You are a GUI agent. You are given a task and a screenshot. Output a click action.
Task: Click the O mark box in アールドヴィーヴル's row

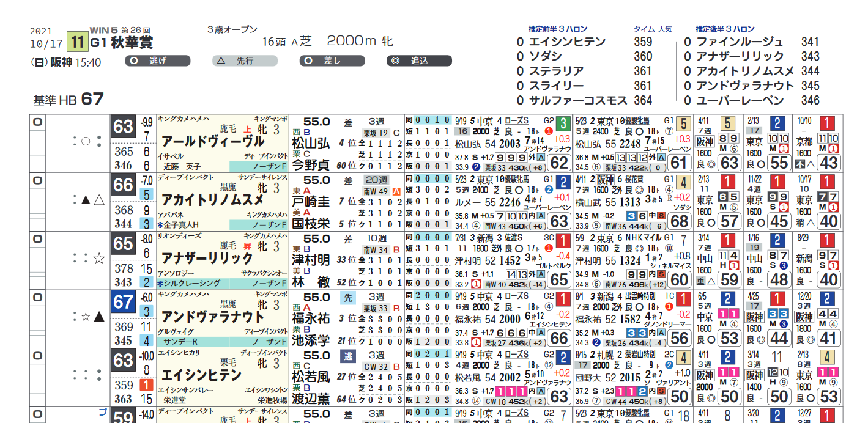(37, 122)
